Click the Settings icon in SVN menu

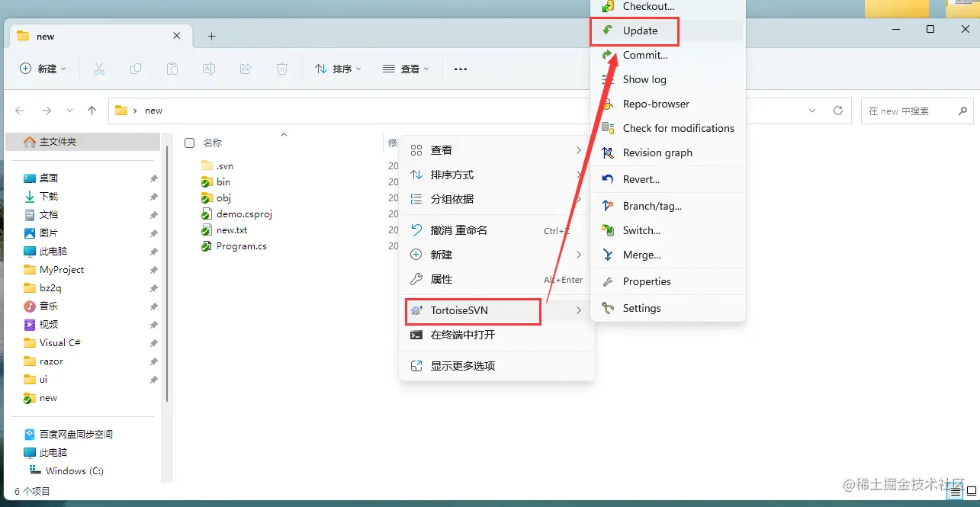click(608, 308)
